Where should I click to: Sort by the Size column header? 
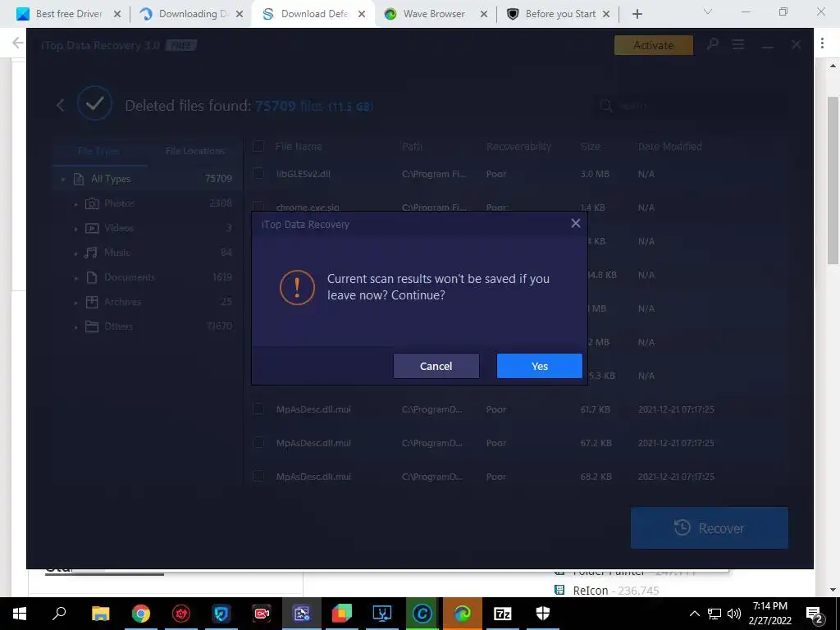(591, 146)
